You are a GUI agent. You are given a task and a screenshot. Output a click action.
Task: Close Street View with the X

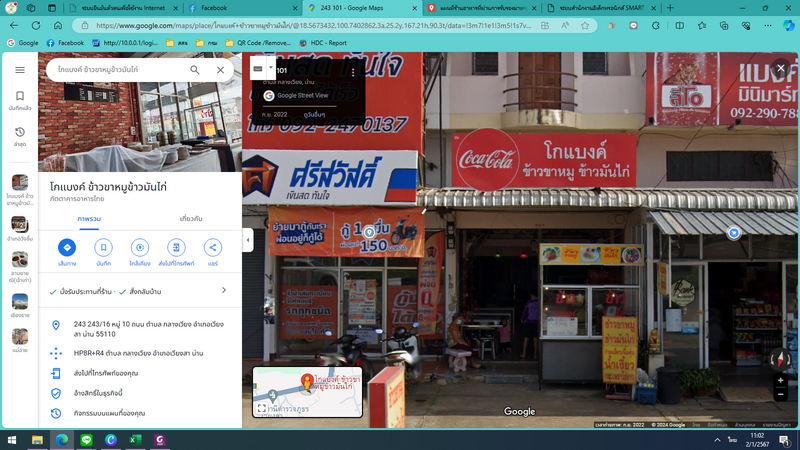click(x=781, y=68)
